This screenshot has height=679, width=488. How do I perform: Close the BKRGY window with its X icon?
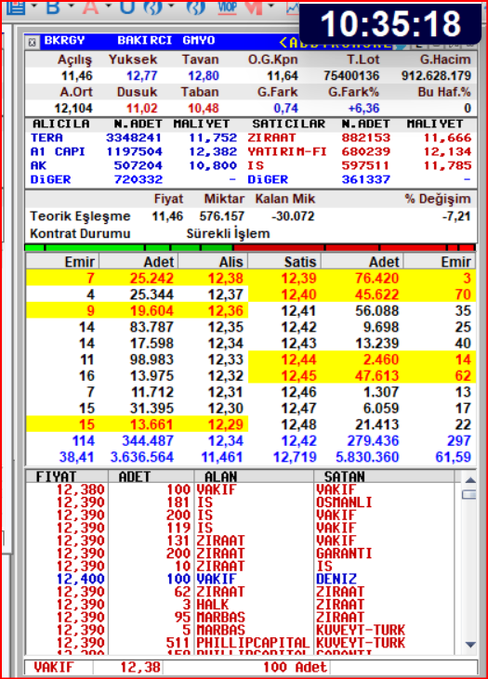tap(32, 42)
